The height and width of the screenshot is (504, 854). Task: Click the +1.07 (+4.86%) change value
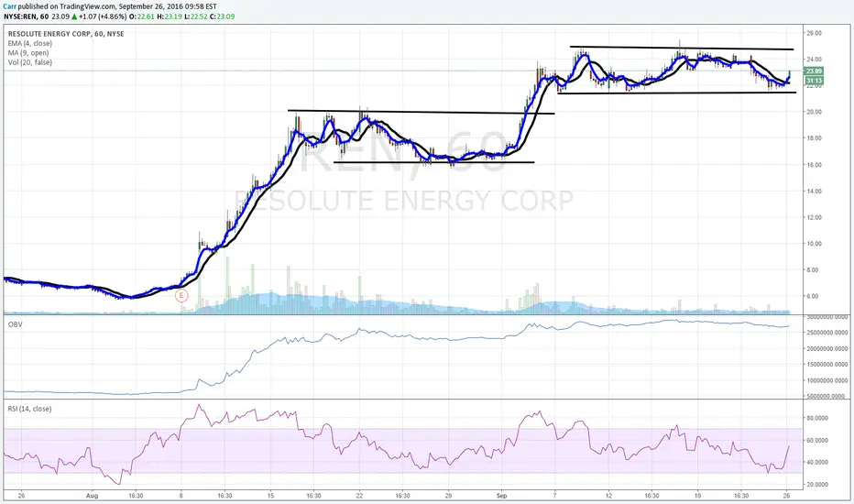click(x=103, y=16)
